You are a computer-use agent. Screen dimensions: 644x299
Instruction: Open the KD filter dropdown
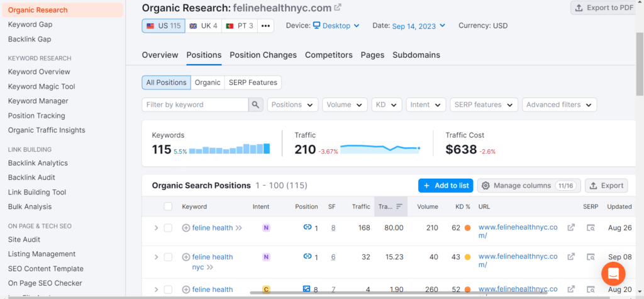(387, 104)
